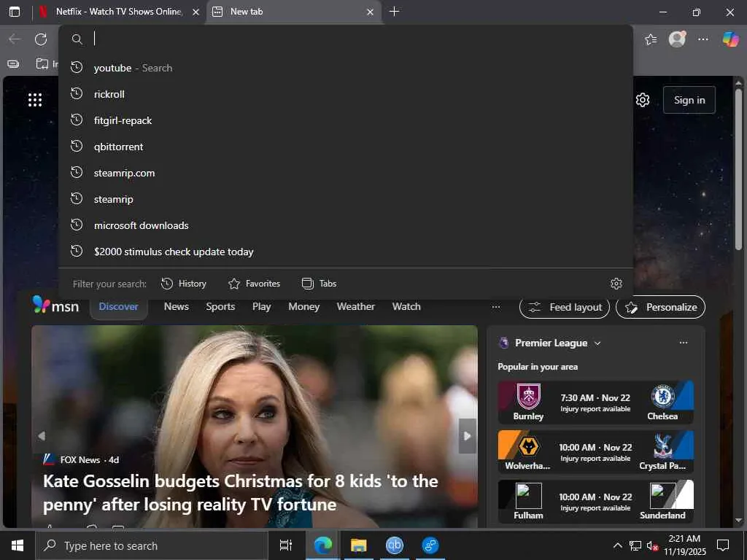Open Edge Settings and more ellipsis
Screen dimensions: 747x560
[x=703, y=39]
